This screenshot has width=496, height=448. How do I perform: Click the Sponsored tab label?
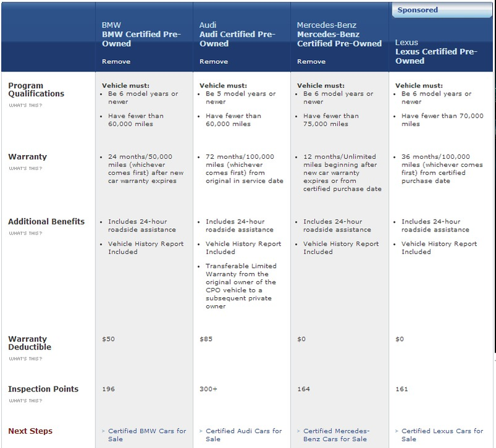point(417,10)
